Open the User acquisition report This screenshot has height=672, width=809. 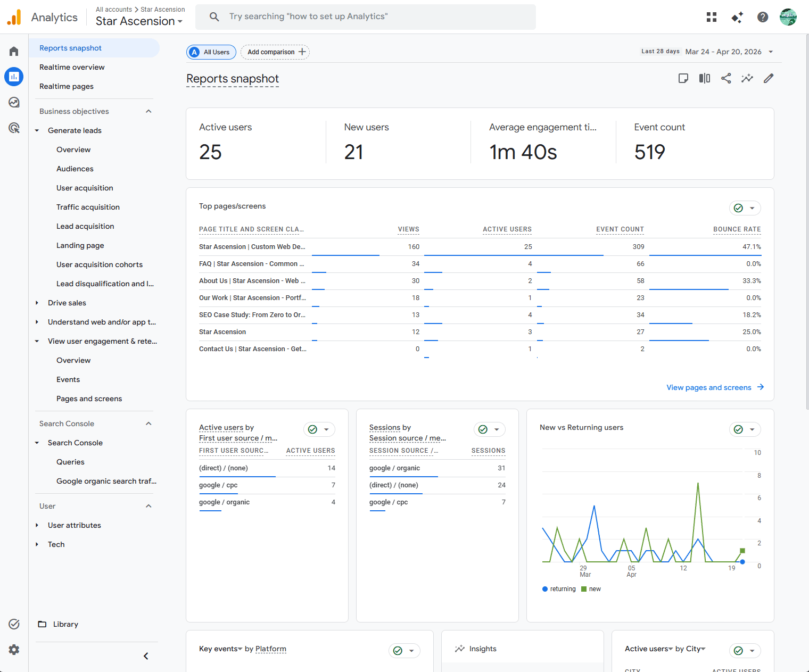[x=85, y=188]
